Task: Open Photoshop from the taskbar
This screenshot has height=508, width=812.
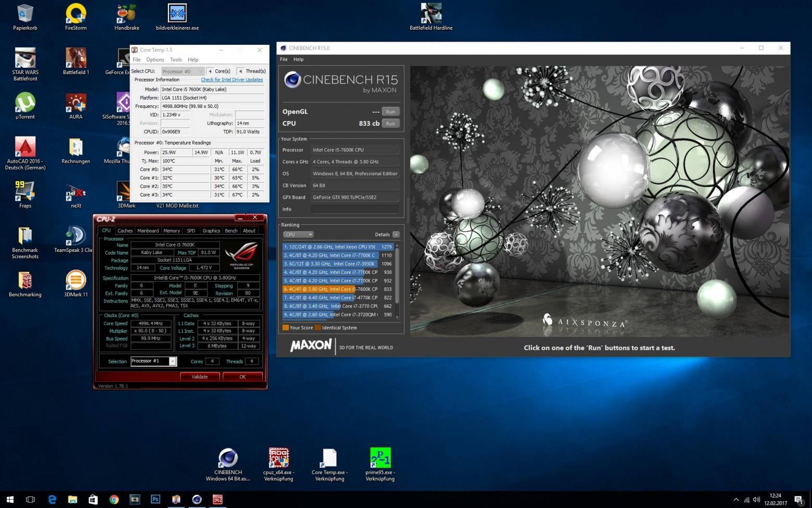Action: [155, 499]
